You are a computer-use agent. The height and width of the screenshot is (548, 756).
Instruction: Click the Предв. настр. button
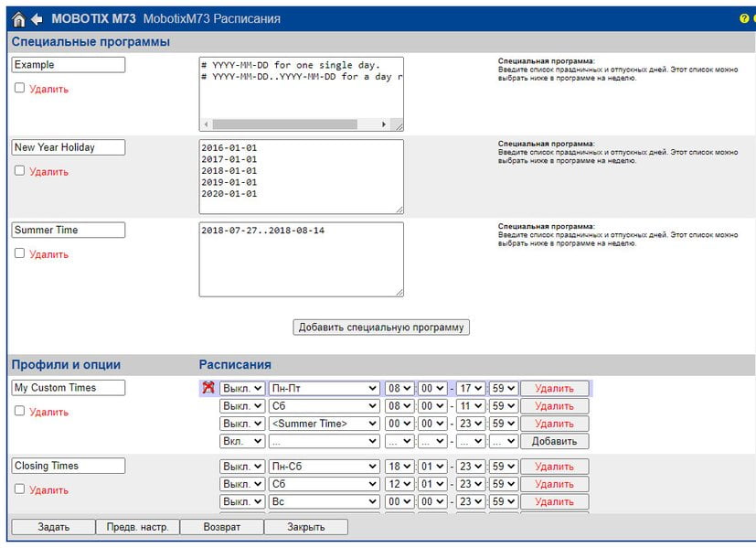pos(137,527)
